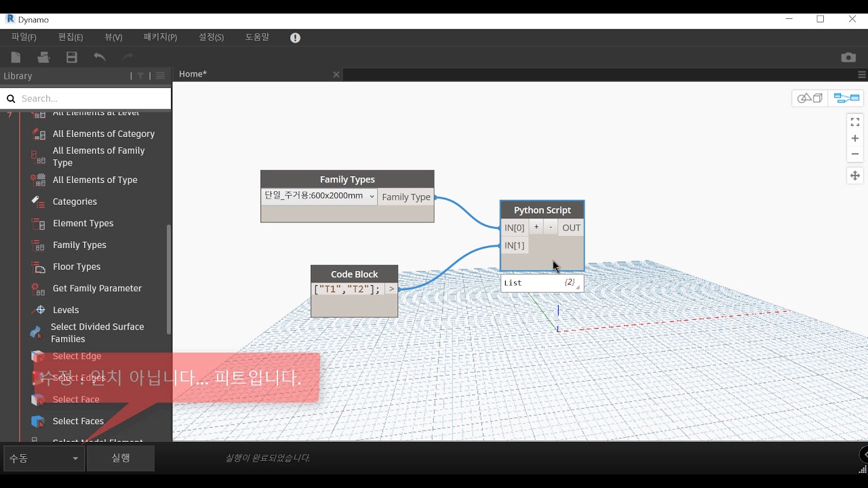Open the 수동 run mode dropdown

44,459
